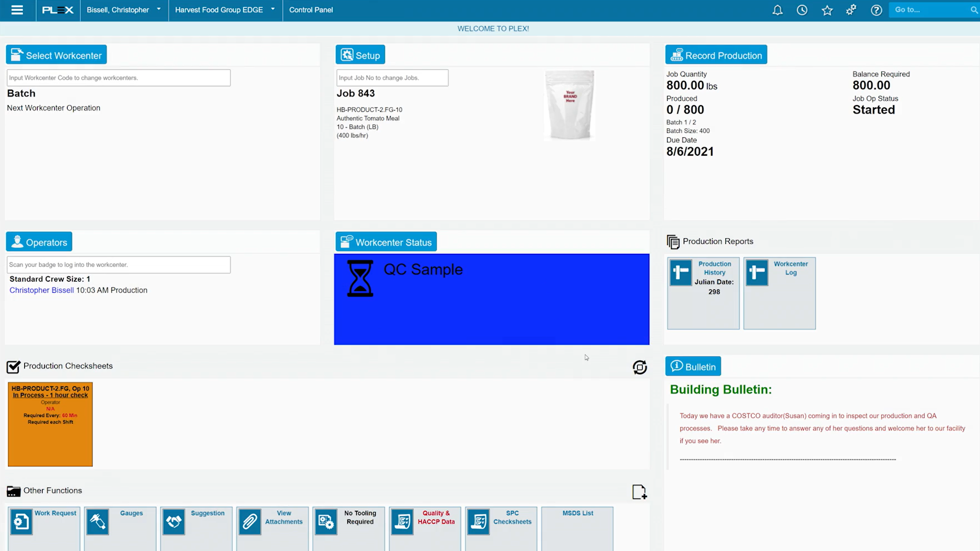Refresh Production Checksheets with reload icon
The image size is (980, 551).
639,367
